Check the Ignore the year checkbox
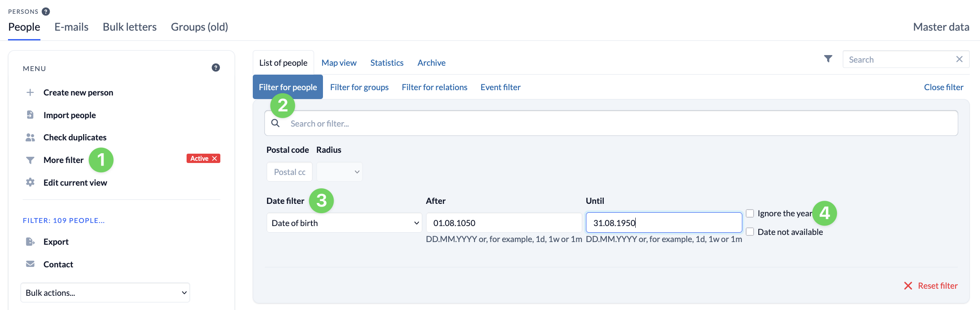Screen dimensions: 980x310 (x=750, y=213)
